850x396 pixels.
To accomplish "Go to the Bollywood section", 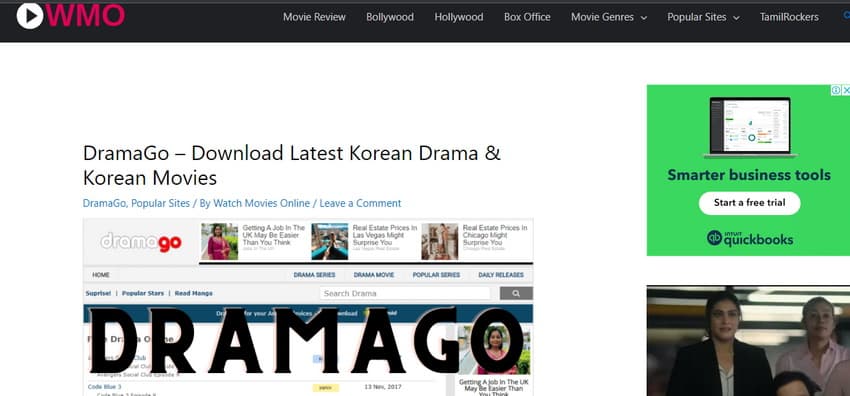I will [390, 17].
